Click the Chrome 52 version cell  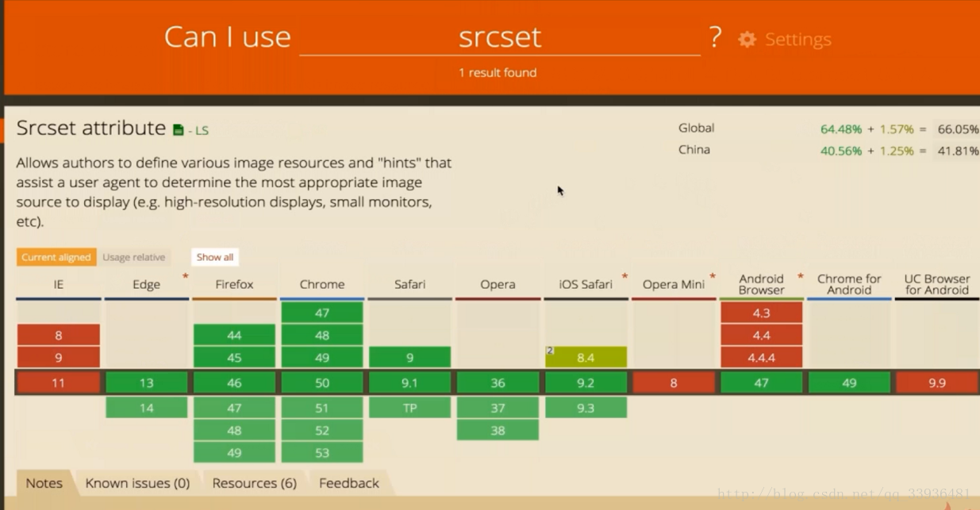(x=322, y=430)
